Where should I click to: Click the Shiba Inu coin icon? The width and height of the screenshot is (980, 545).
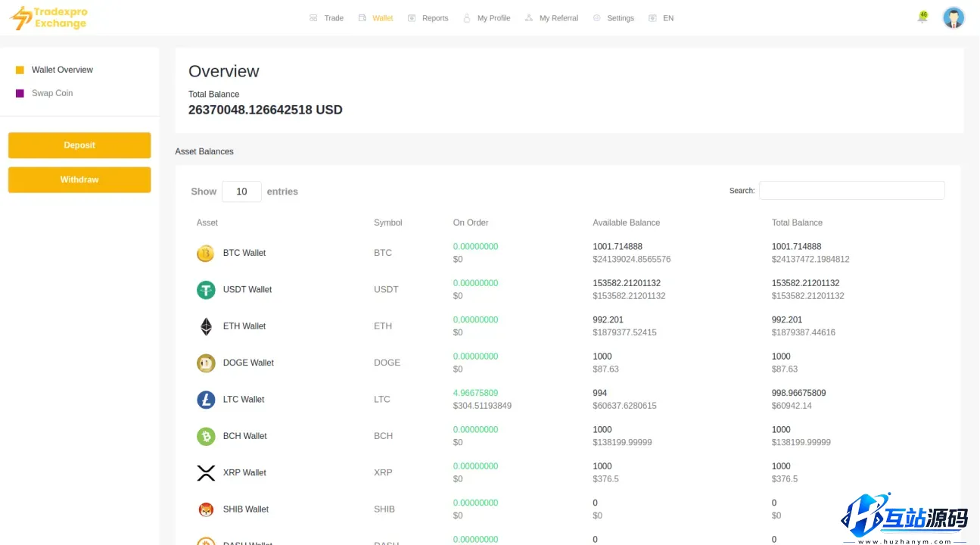click(206, 509)
